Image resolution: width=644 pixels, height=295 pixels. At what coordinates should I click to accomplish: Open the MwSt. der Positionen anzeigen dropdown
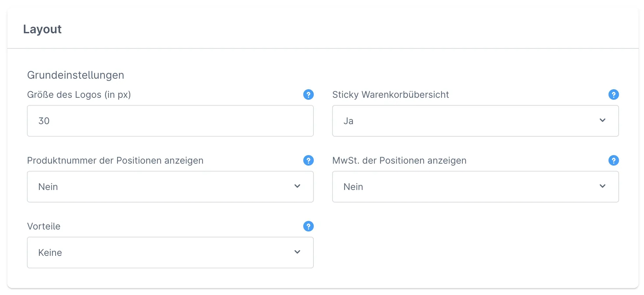[460, 187]
